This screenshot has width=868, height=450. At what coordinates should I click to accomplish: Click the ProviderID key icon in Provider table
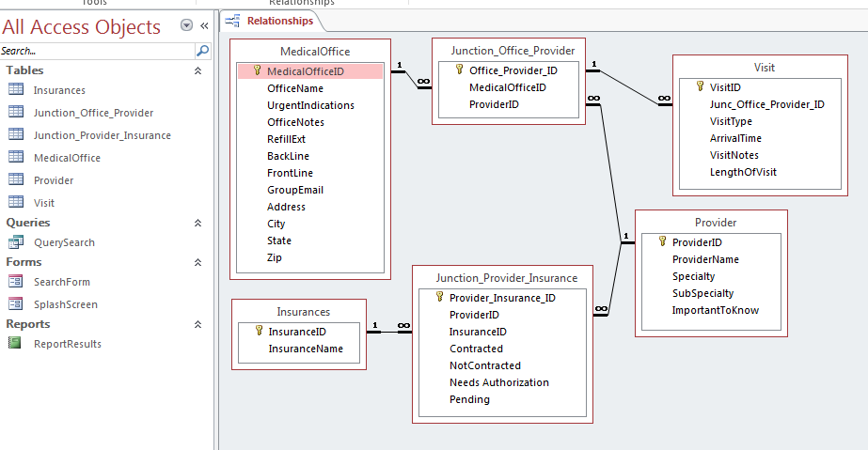pyautogui.click(x=662, y=241)
